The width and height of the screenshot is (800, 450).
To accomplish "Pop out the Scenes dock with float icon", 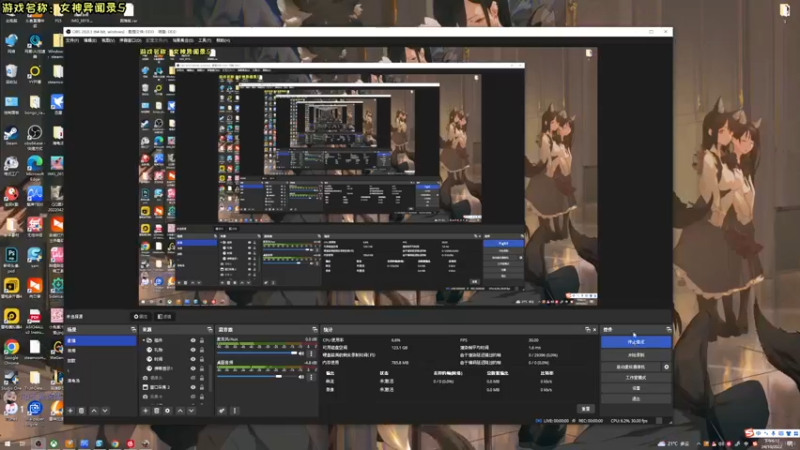I will point(133,330).
